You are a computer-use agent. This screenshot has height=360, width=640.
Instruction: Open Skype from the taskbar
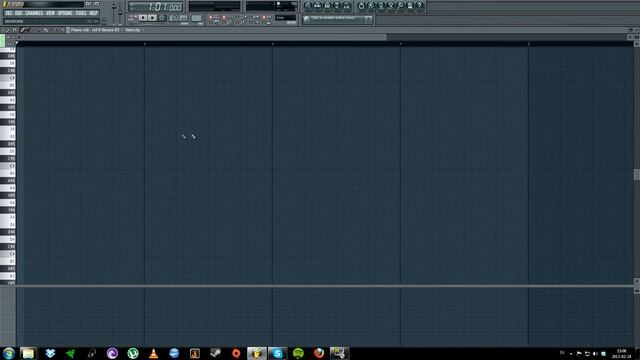277,353
